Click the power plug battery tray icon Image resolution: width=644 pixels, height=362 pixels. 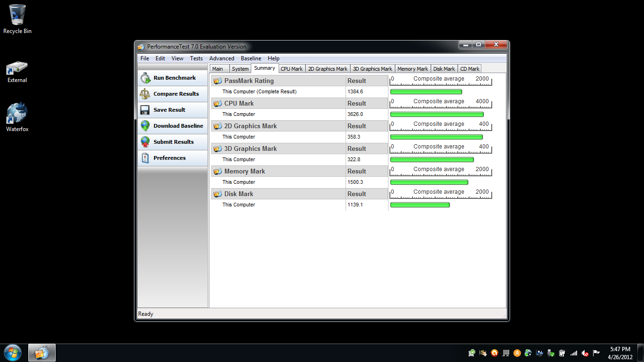coord(562,353)
